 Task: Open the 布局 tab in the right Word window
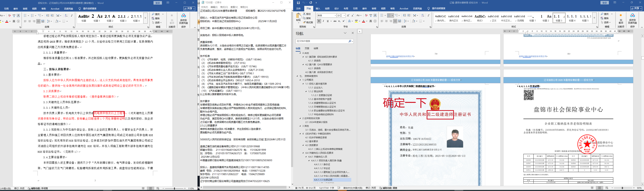coord(346,8)
